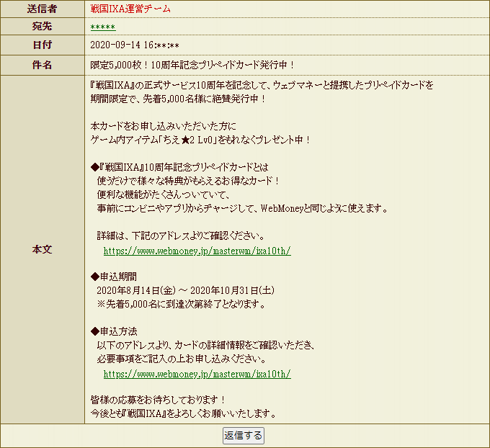Viewport: 490px width, 448px height.
Task: Click the line 必要事項をご記入の上お申し込みください。
Action: (182, 359)
